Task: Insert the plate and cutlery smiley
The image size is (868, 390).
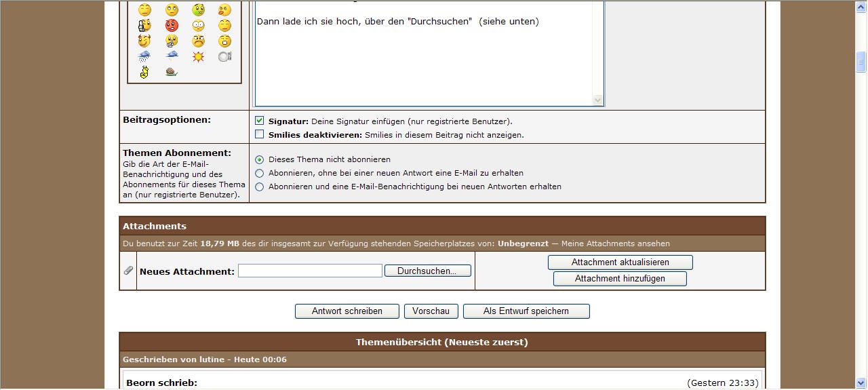Action: pos(224,57)
